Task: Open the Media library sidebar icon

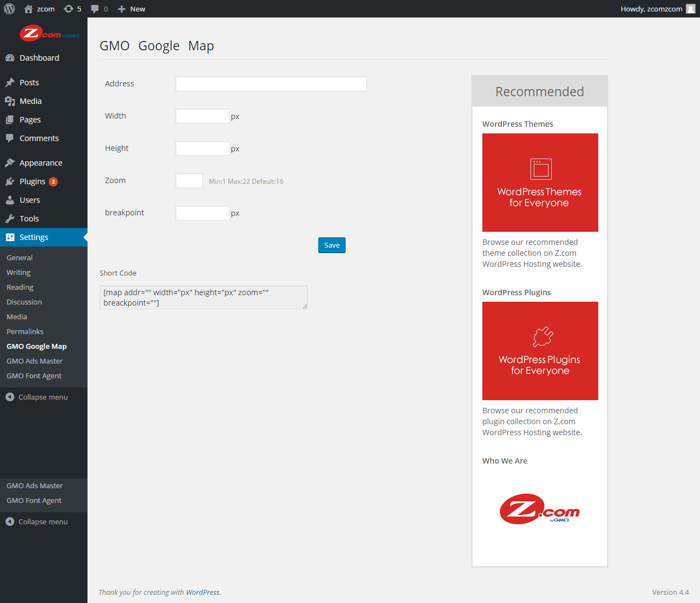Action: tap(10, 101)
